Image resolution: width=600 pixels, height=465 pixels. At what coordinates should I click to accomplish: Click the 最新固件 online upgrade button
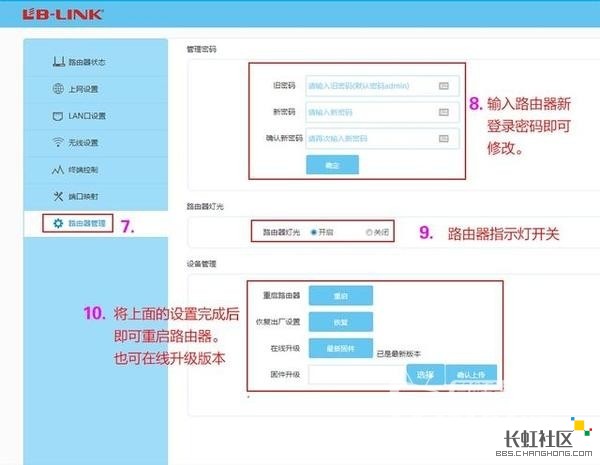point(340,348)
